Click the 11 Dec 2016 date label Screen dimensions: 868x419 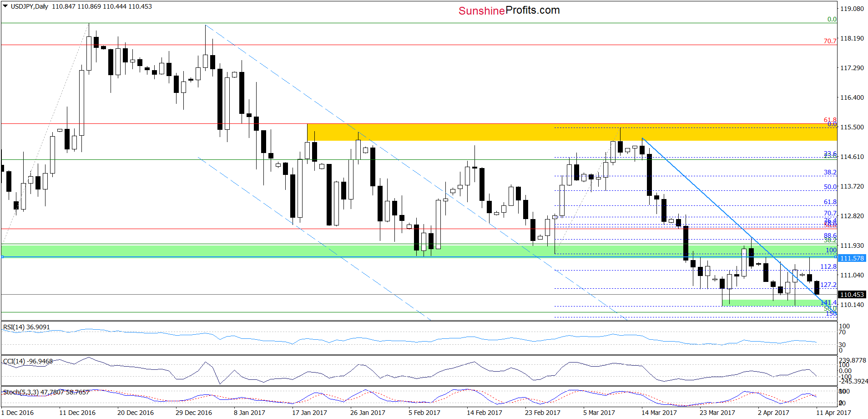[77, 413]
